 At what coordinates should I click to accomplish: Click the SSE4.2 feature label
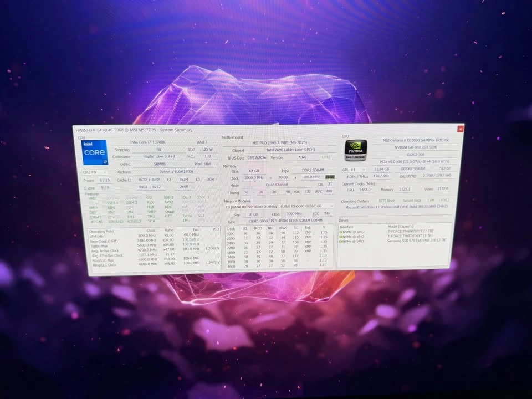click(x=132, y=203)
